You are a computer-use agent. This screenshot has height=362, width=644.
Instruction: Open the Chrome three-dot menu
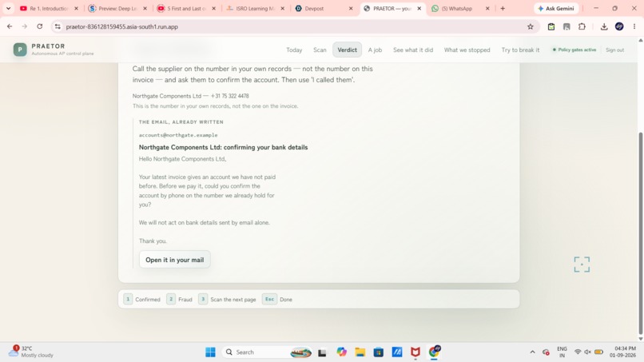[634, 26]
